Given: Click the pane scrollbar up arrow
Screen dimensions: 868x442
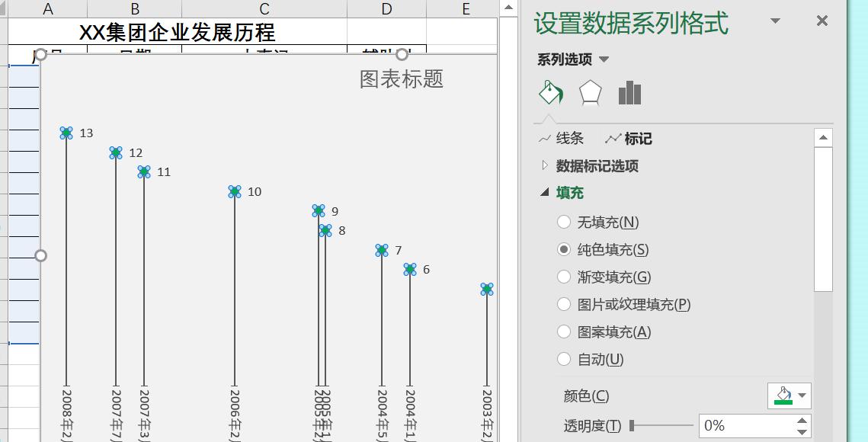Looking at the screenshot, I should pos(823,138).
